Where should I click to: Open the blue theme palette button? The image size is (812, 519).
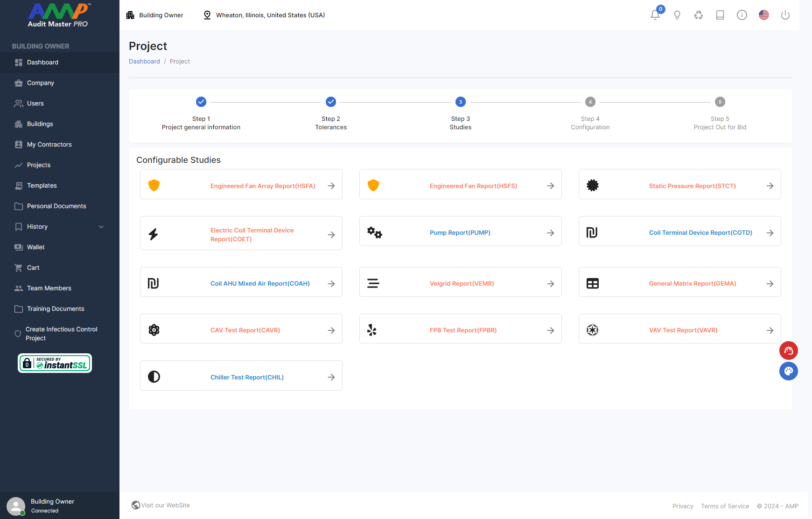(789, 371)
